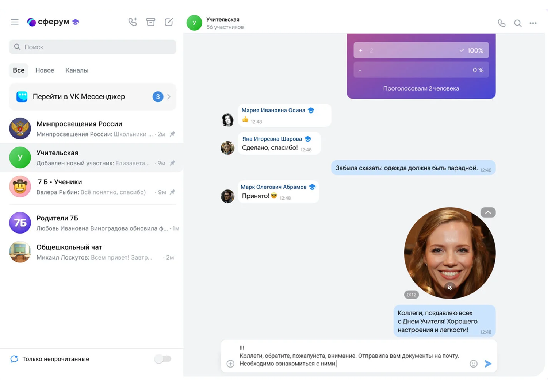Collapse the video message with the chevron-up button
The height and width of the screenshot is (392, 555).
488,212
